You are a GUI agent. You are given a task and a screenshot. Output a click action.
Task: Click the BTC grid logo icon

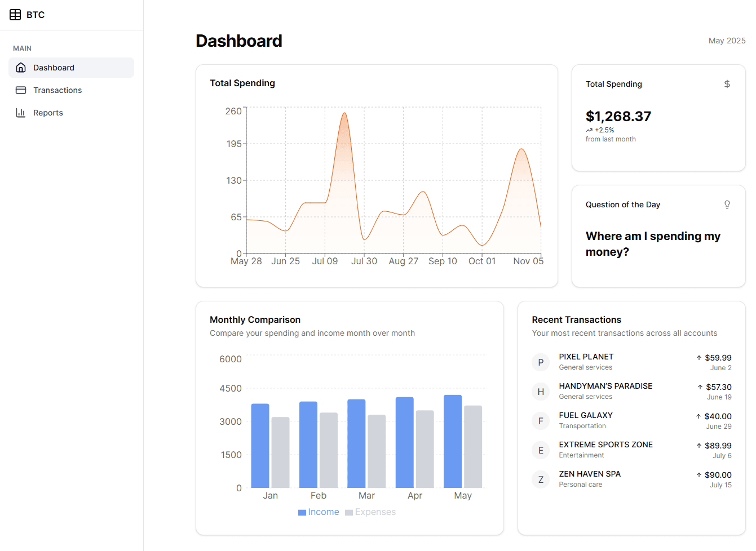point(15,14)
